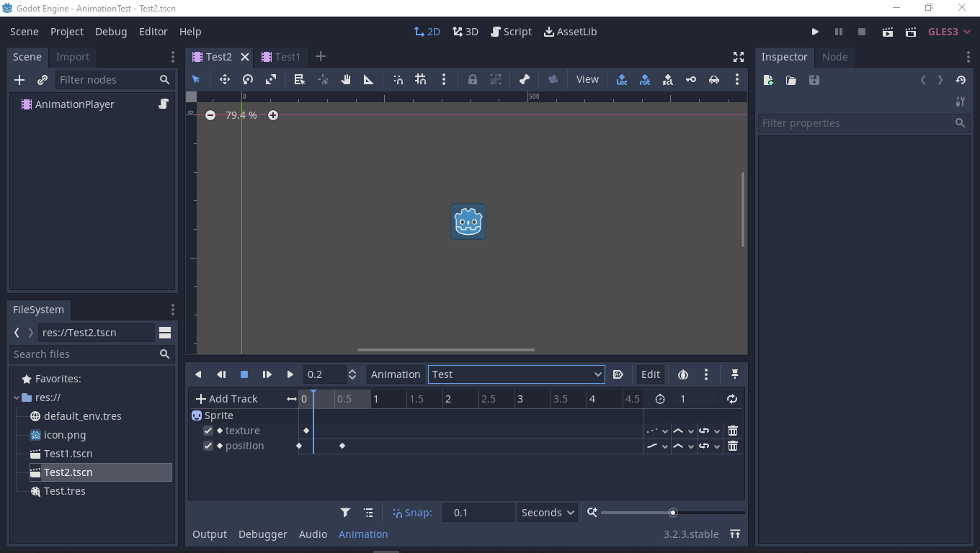The width and height of the screenshot is (980, 553).
Task: Open the Seconds snap unit dropdown
Action: (547, 512)
